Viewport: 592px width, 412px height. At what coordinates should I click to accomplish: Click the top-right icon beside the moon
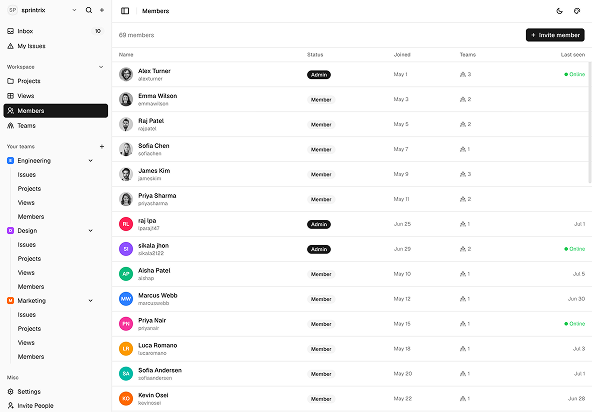(x=577, y=11)
